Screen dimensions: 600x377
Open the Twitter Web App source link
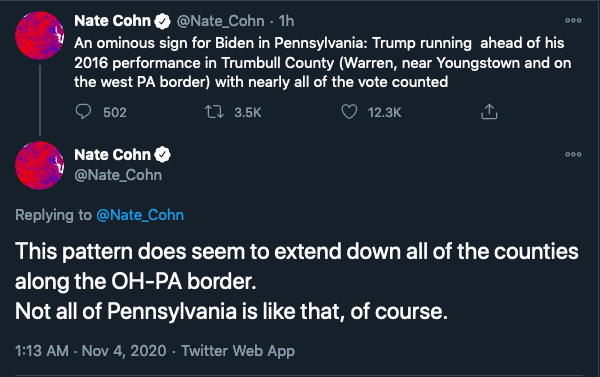238,351
